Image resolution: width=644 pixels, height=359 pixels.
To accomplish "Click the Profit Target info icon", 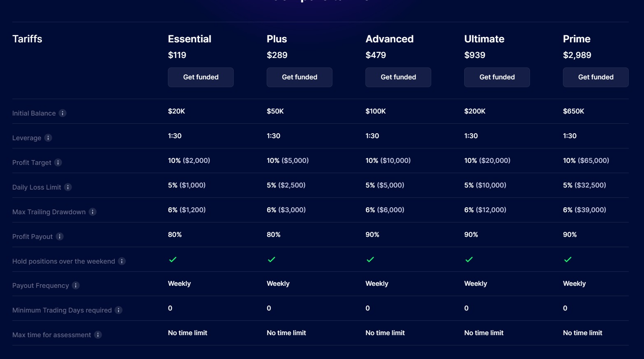I will tap(58, 162).
